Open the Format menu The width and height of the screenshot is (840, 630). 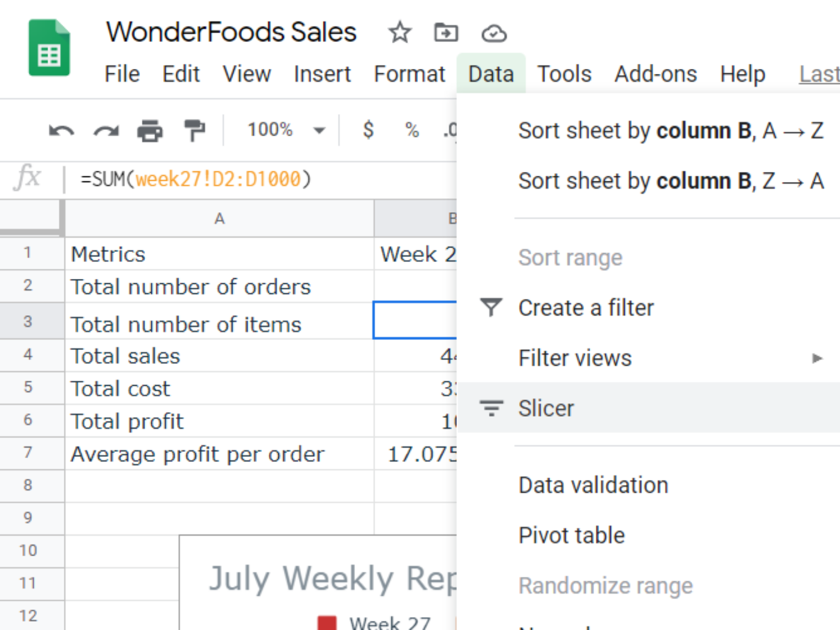409,74
